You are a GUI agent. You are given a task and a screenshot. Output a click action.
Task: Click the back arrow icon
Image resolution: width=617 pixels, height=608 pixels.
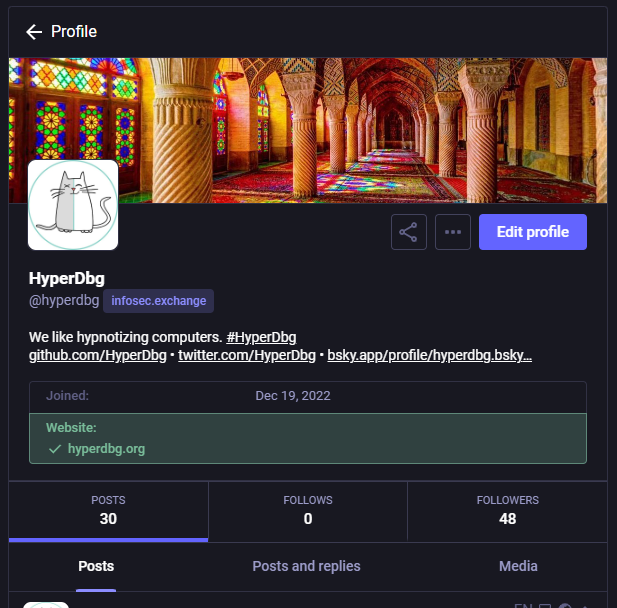34,32
